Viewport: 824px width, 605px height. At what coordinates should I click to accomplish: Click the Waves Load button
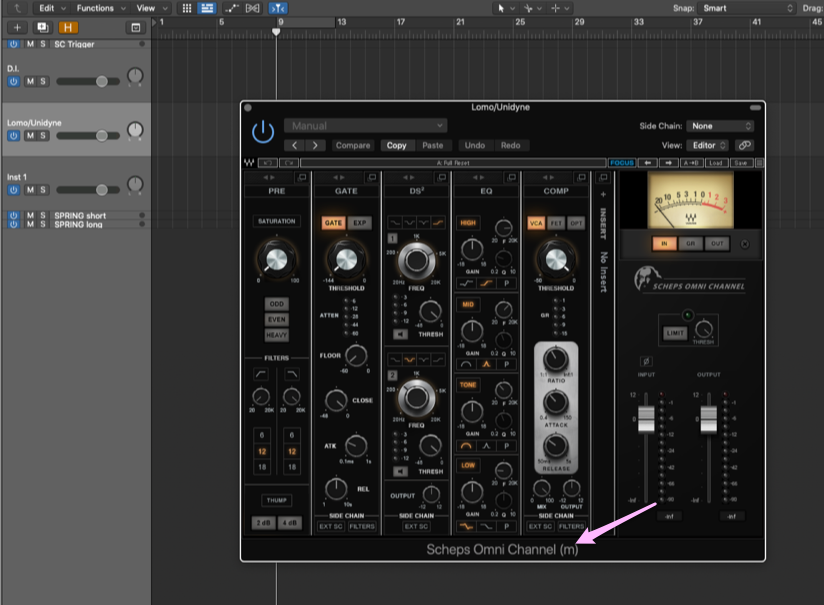click(716, 163)
